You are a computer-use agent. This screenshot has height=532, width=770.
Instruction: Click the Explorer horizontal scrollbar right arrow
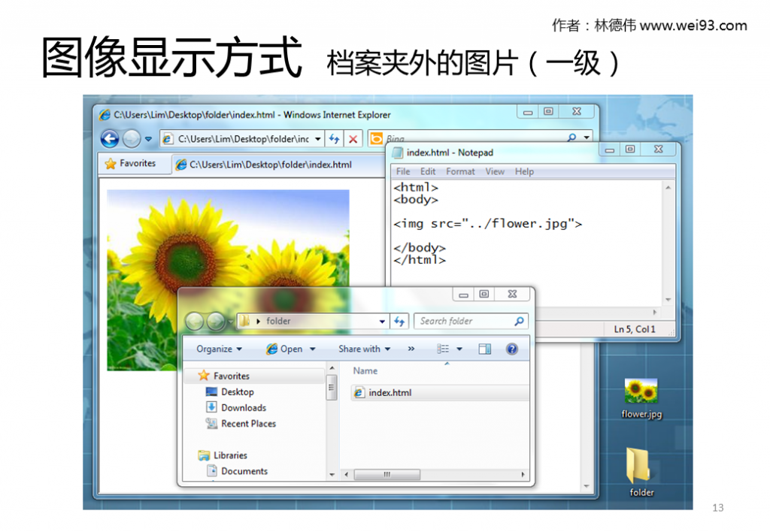point(523,474)
